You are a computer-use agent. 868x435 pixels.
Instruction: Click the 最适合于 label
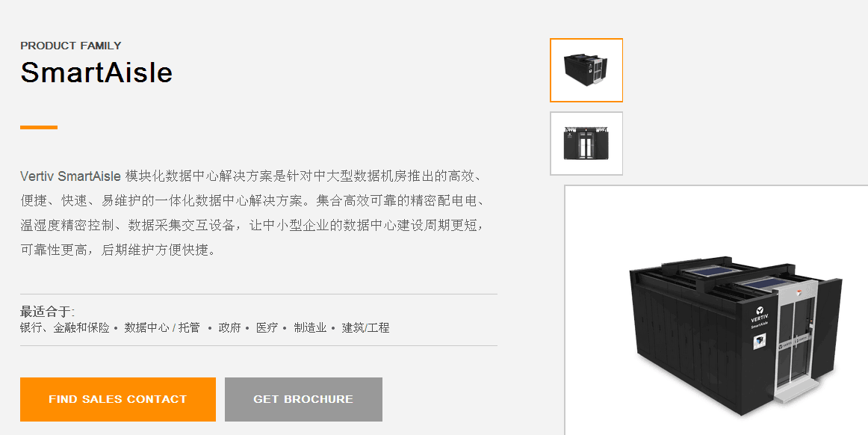click(47, 312)
